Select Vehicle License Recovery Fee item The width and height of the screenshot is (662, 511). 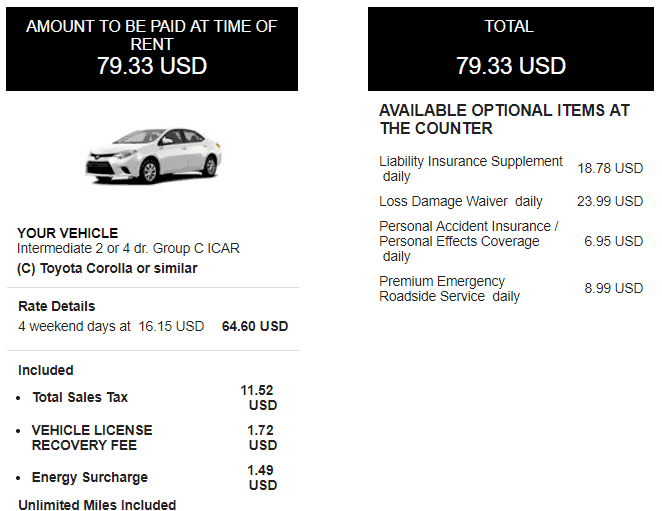point(92,438)
